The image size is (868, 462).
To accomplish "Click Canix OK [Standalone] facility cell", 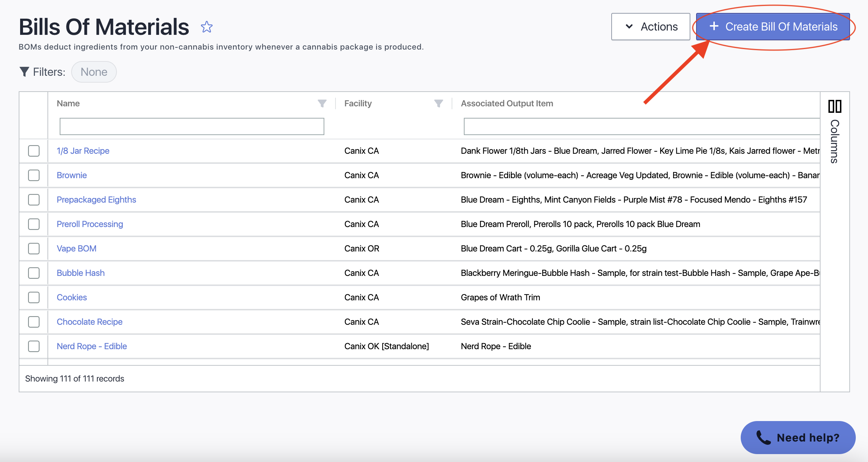I will point(387,346).
